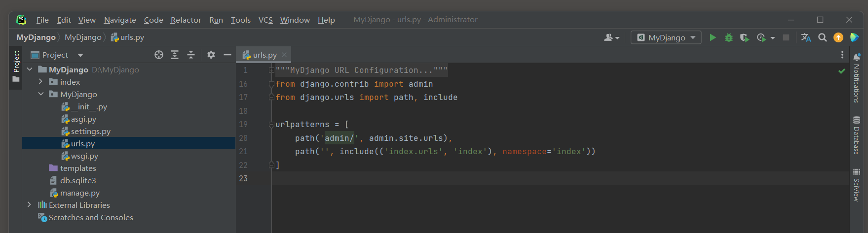The height and width of the screenshot is (233, 868).
Task: Open the VCS menu
Action: (x=265, y=20)
